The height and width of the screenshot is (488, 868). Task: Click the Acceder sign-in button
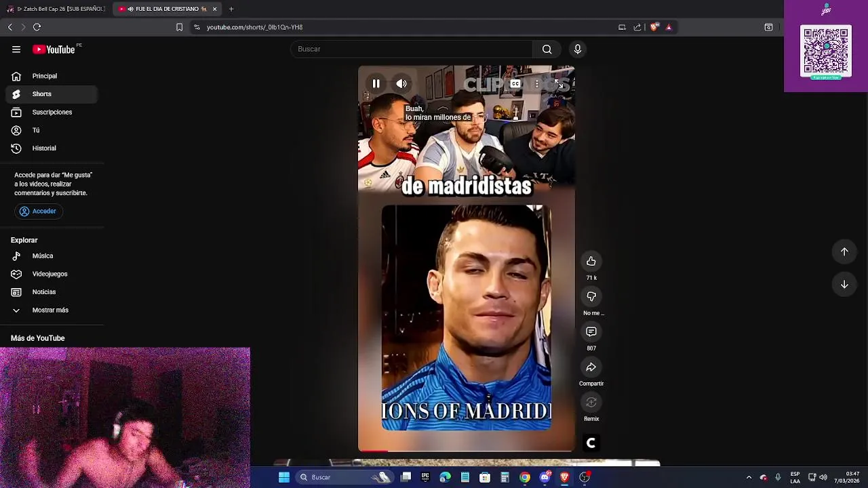[38, 211]
